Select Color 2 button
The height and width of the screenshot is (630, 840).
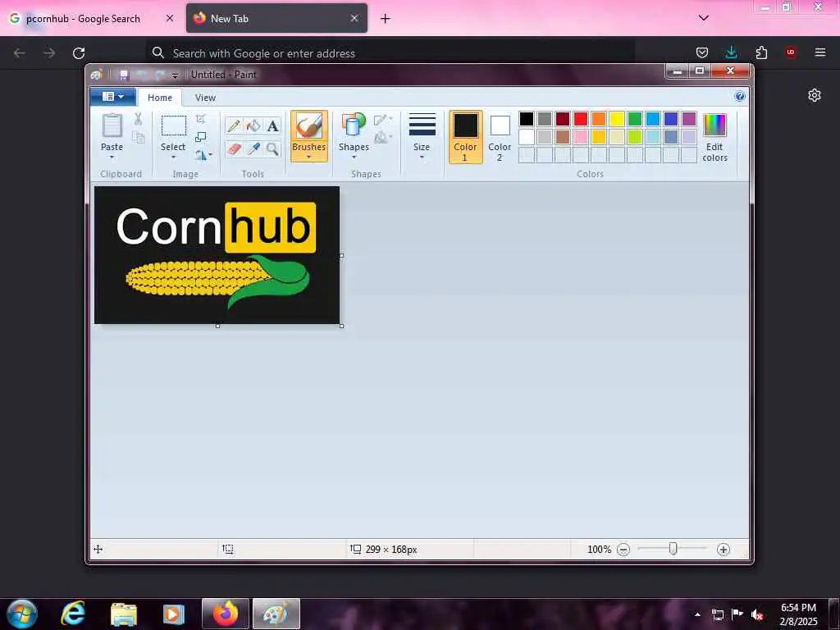click(500, 137)
